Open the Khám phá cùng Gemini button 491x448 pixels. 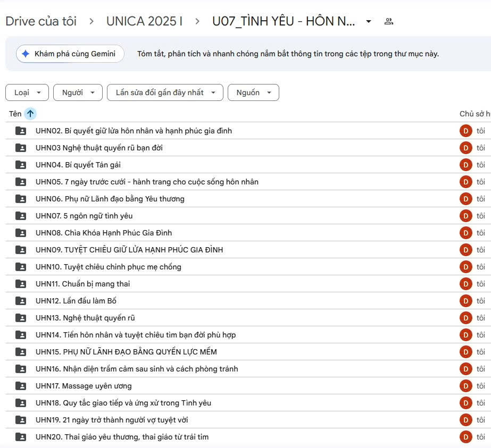point(70,54)
